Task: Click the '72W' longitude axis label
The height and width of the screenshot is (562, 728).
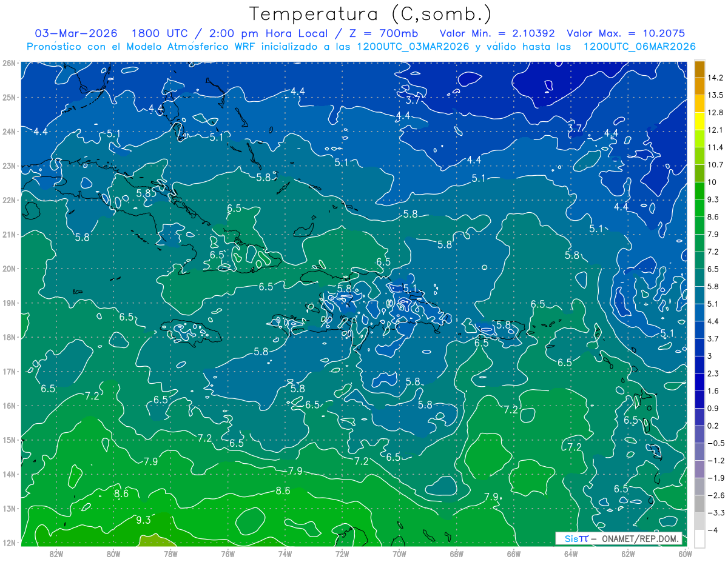Action: 342,554
